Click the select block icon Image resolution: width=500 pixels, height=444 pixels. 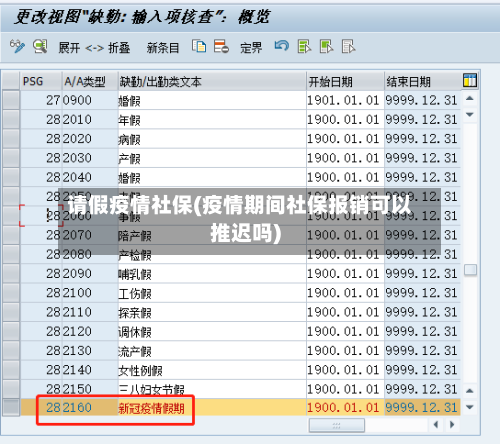[x=326, y=46]
